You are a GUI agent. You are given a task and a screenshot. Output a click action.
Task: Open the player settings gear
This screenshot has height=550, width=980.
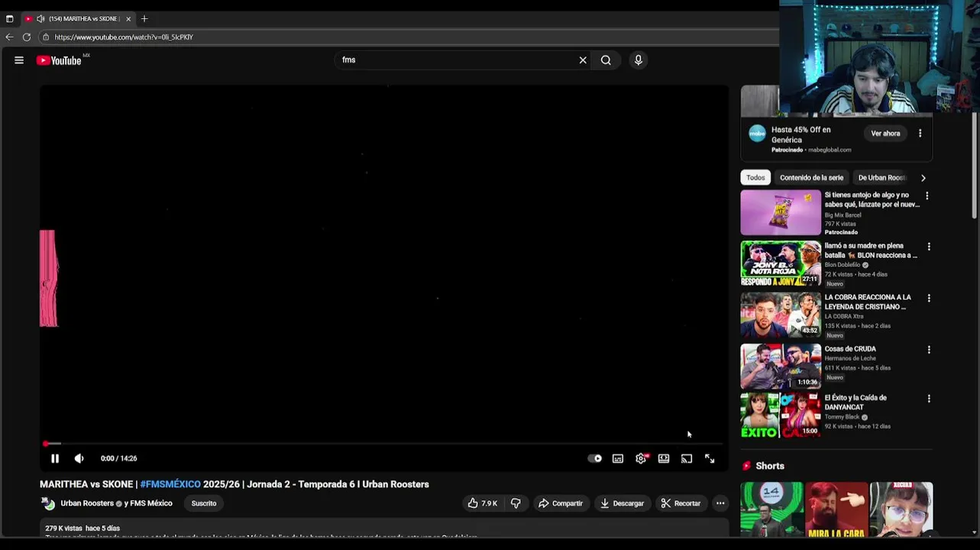pos(641,458)
